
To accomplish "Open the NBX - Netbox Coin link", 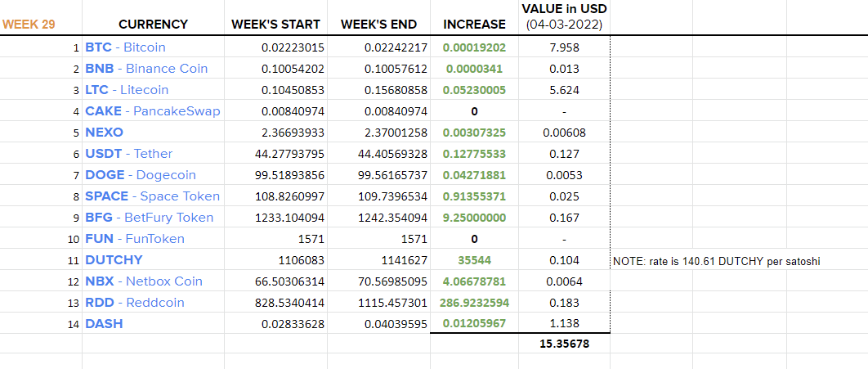I will (144, 281).
